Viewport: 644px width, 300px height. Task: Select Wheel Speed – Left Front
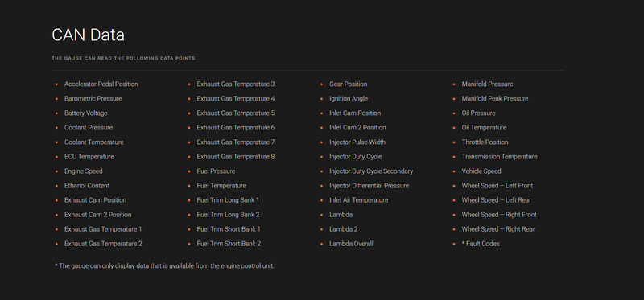(x=497, y=186)
